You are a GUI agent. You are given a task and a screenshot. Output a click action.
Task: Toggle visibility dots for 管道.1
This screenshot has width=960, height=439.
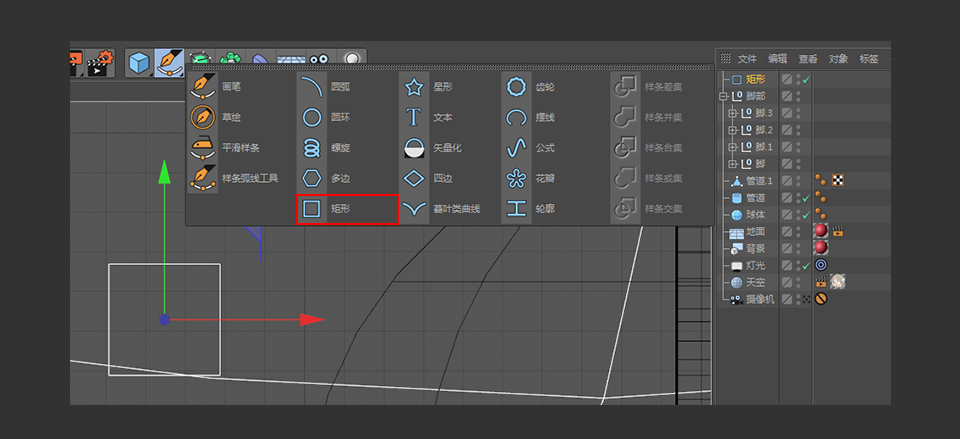tap(798, 181)
